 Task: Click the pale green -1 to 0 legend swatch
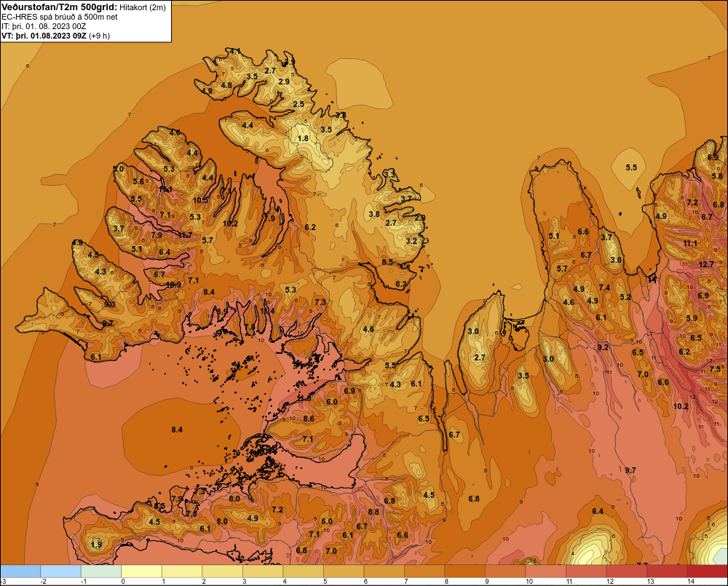(101, 571)
